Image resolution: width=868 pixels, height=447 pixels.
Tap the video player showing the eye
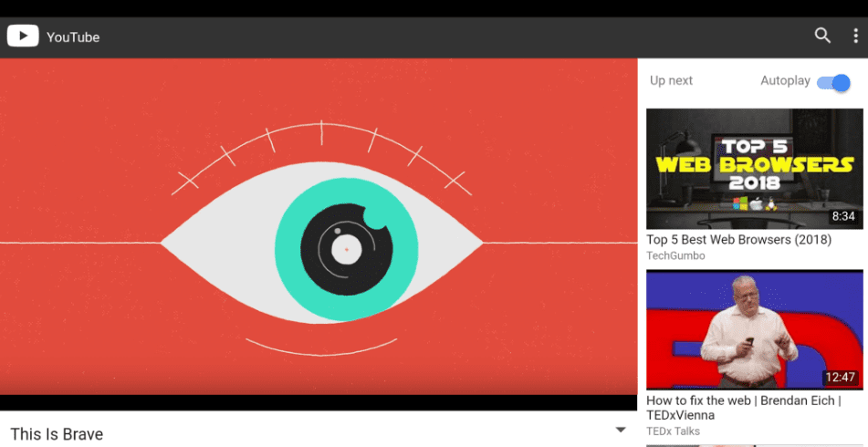(319, 234)
